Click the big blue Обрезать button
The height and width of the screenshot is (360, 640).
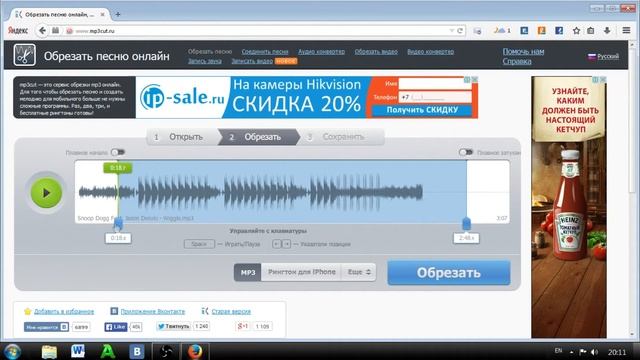click(449, 272)
